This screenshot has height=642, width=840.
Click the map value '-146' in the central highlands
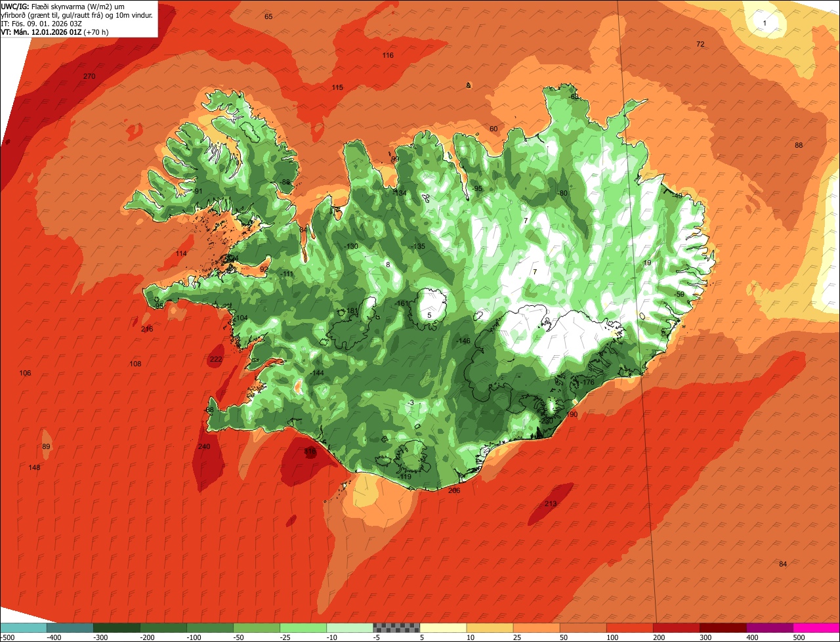[x=463, y=341]
